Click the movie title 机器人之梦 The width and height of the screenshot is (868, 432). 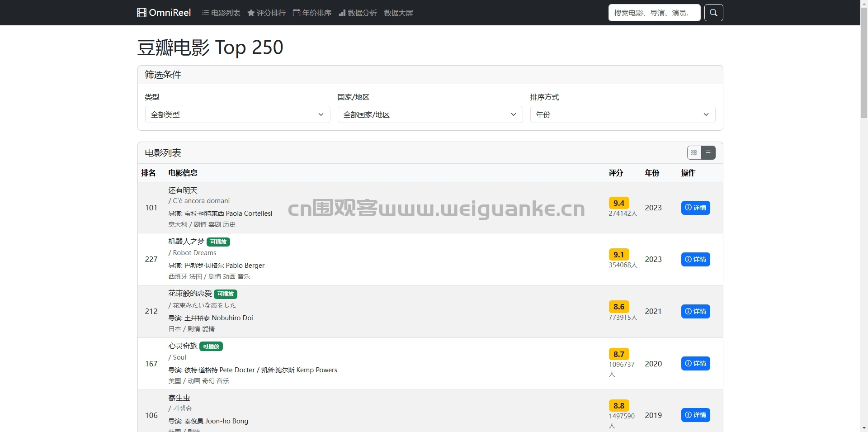pyautogui.click(x=186, y=242)
